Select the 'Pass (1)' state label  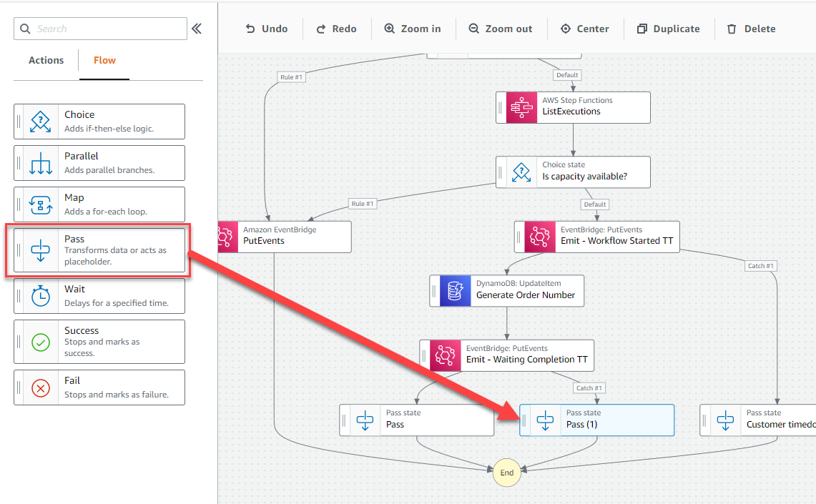point(582,425)
